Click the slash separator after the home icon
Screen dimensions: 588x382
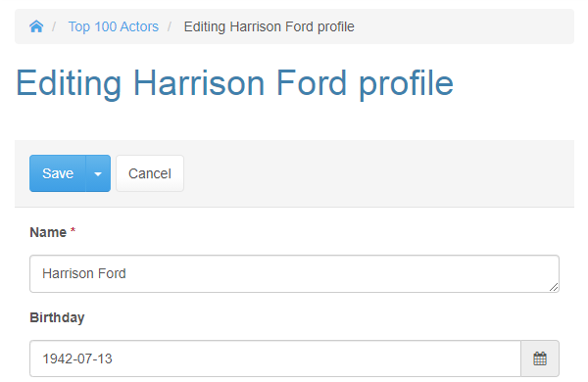(x=54, y=26)
